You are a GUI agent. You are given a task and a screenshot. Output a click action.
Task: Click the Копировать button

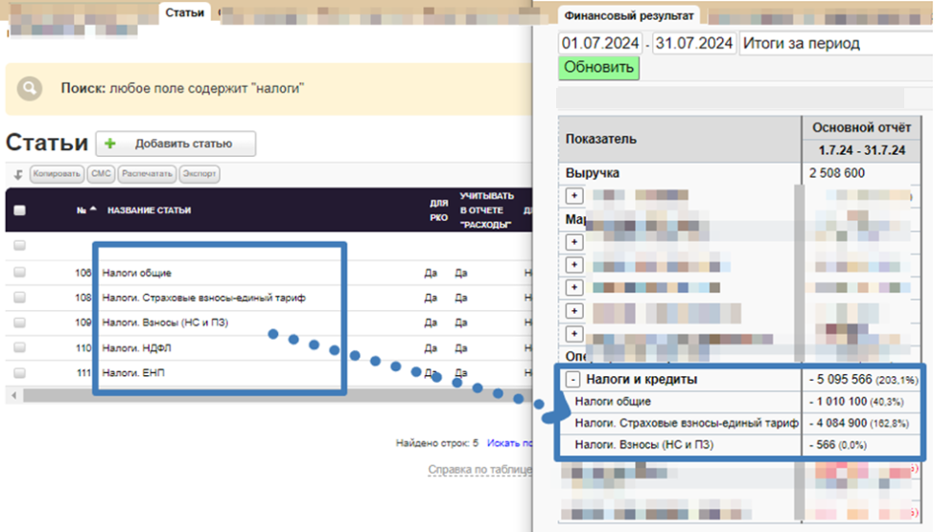click(x=56, y=174)
